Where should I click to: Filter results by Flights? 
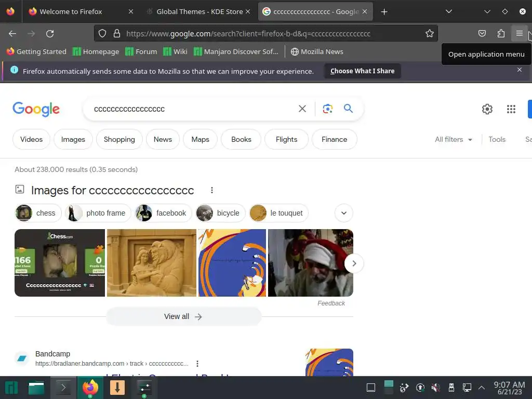286,139
